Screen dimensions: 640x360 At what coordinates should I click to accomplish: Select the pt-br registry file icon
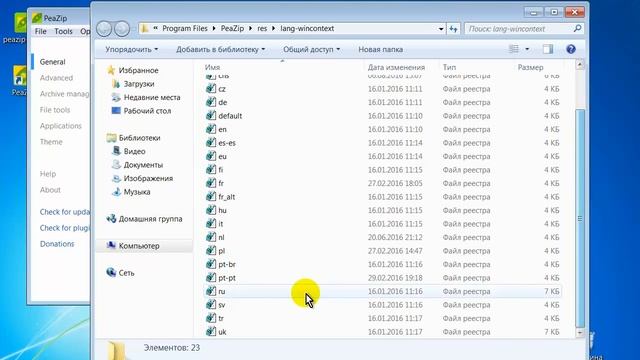pos(211,264)
